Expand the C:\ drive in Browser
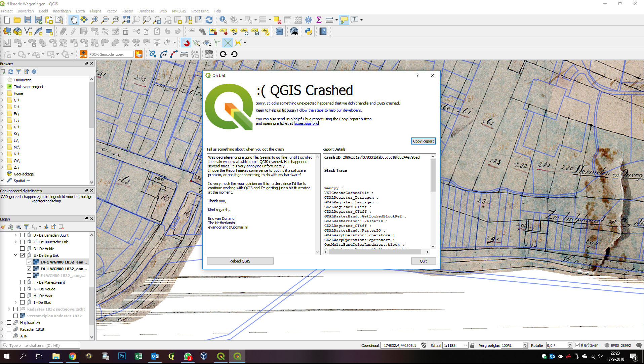The image size is (644, 364). (x=2, y=100)
